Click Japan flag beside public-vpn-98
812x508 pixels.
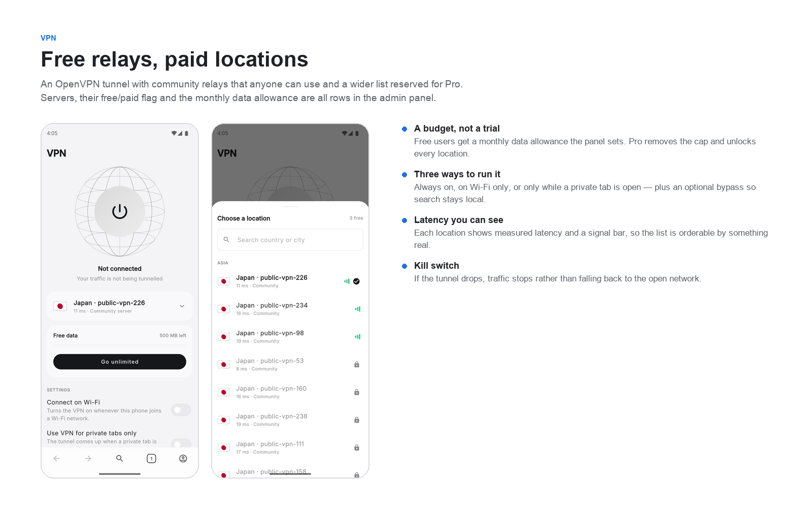pyautogui.click(x=224, y=337)
